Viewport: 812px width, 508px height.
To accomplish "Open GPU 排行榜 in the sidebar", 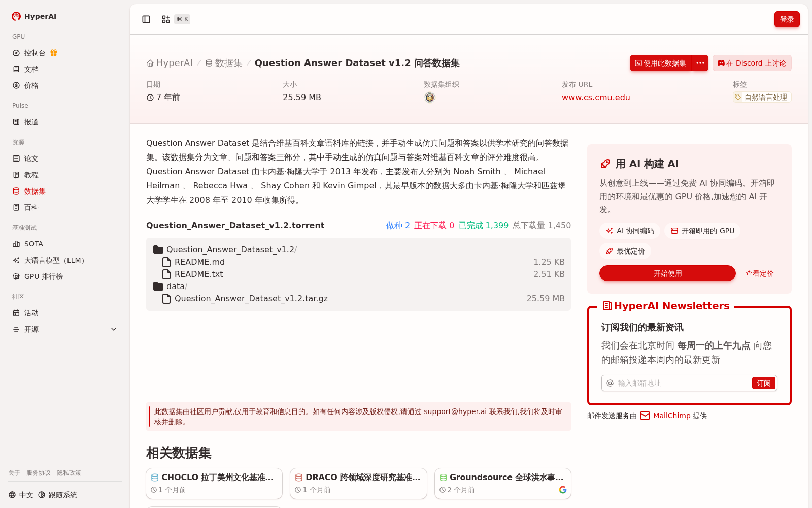I will (65, 276).
